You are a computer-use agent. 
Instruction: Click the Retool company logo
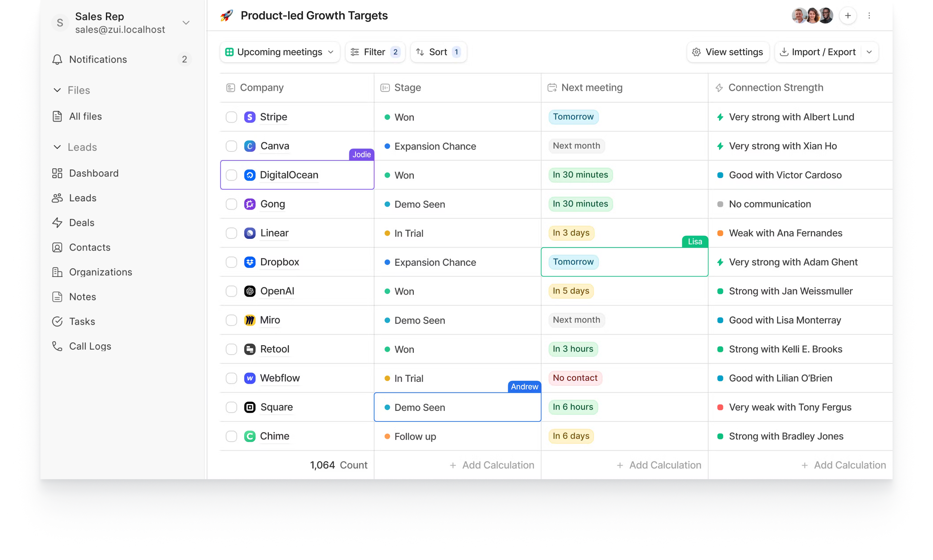pyautogui.click(x=250, y=349)
